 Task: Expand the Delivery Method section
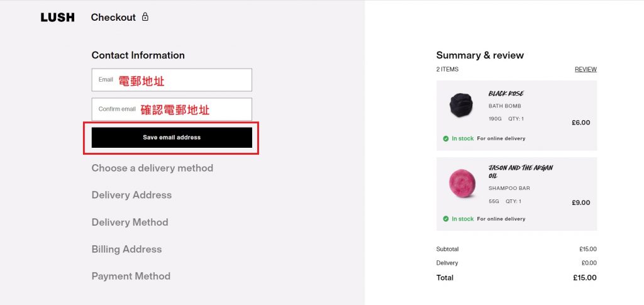[130, 222]
